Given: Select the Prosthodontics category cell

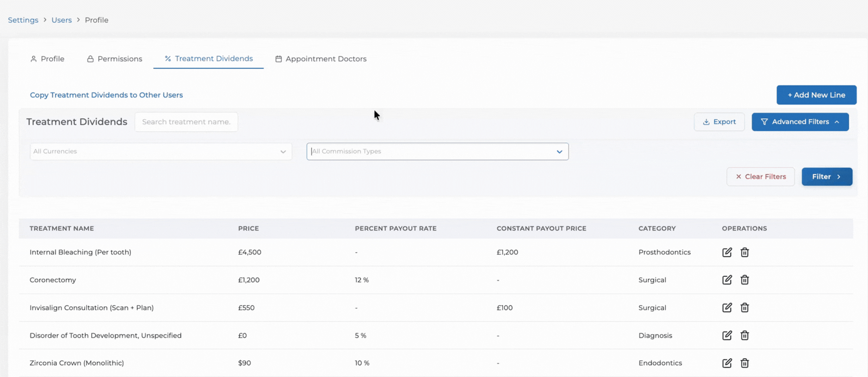Looking at the screenshot, I should 664,252.
